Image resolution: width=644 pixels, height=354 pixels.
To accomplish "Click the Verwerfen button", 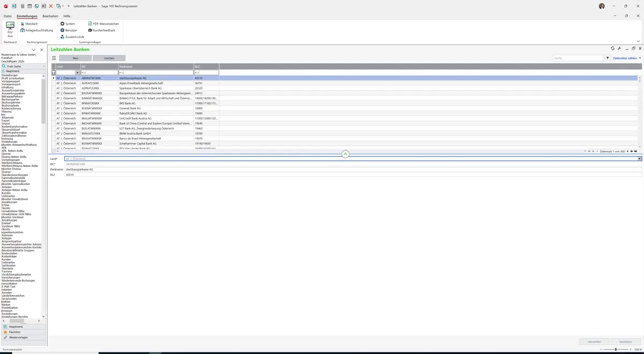I will (595, 342).
